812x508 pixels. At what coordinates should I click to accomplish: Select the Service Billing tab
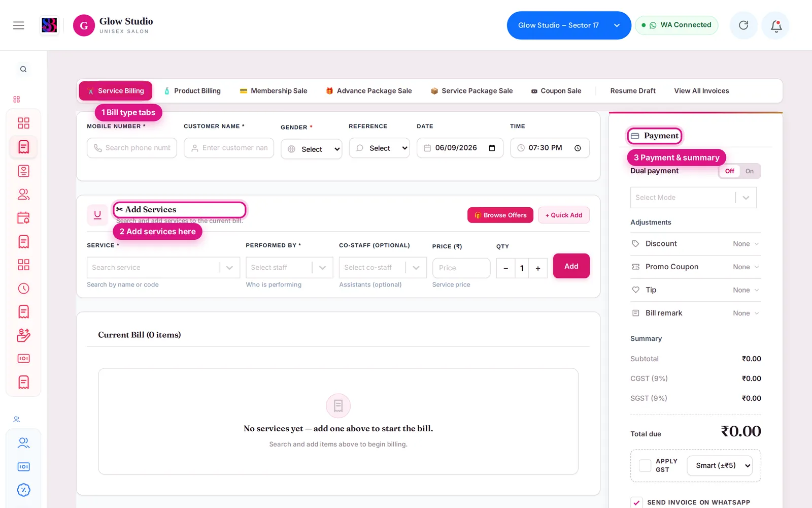[116, 91]
